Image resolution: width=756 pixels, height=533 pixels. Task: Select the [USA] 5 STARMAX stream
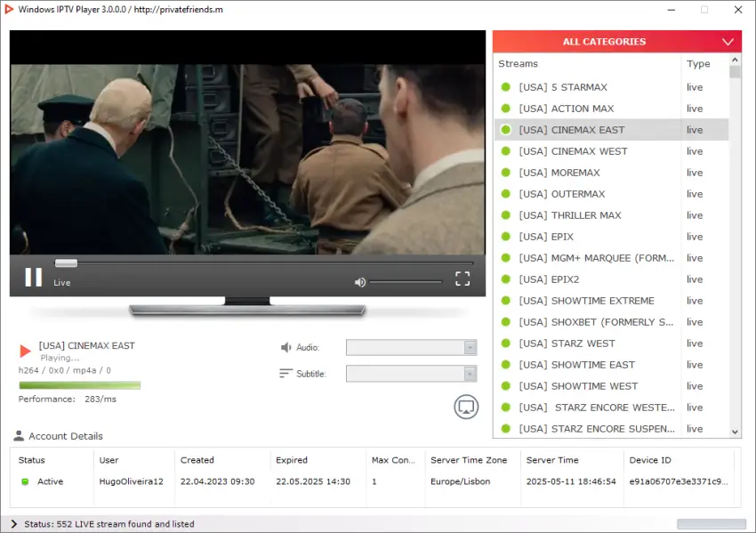[x=611, y=87]
